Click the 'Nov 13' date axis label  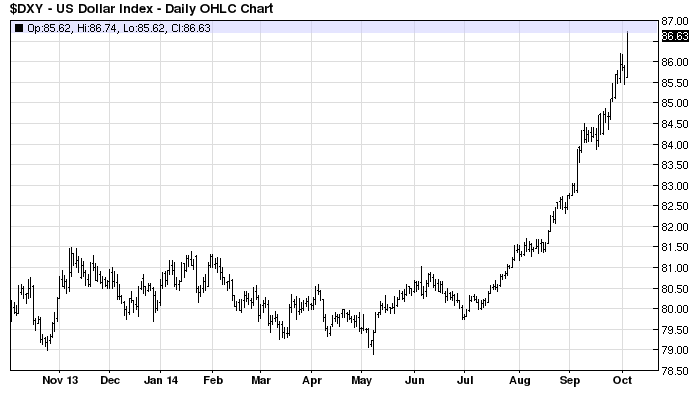pyautogui.click(x=60, y=380)
